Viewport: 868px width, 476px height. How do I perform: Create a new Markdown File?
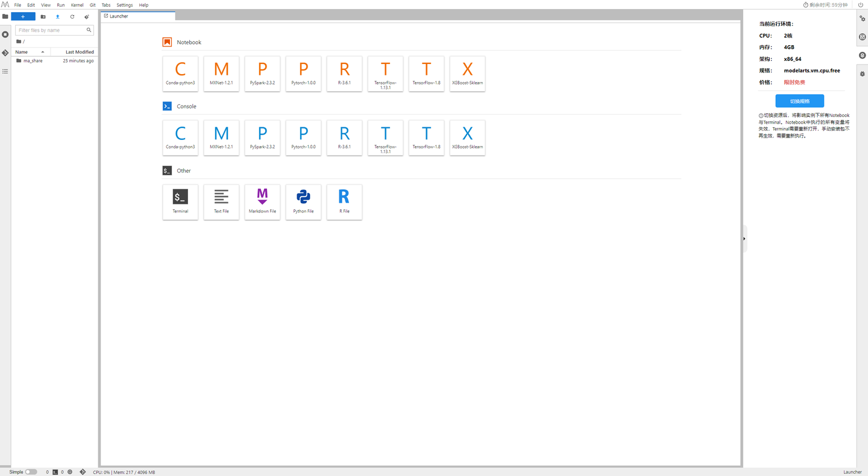click(262, 202)
